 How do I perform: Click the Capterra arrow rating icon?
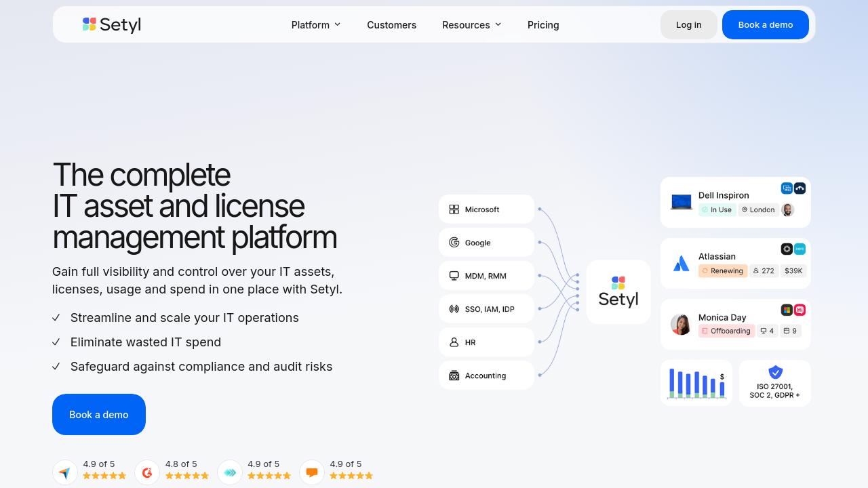pos(65,472)
